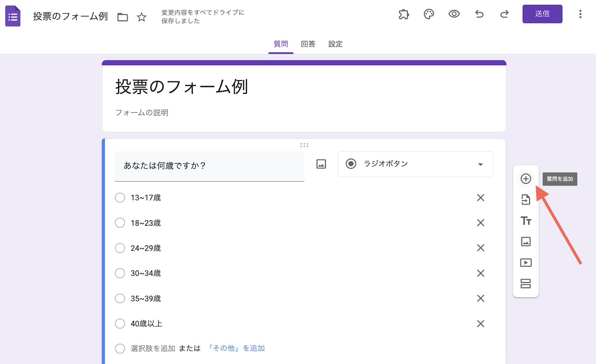The width and height of the screenshot is (596, 364).
Task: Open the ラジオボタン question type dropdown
Action: tap(415, 164)
